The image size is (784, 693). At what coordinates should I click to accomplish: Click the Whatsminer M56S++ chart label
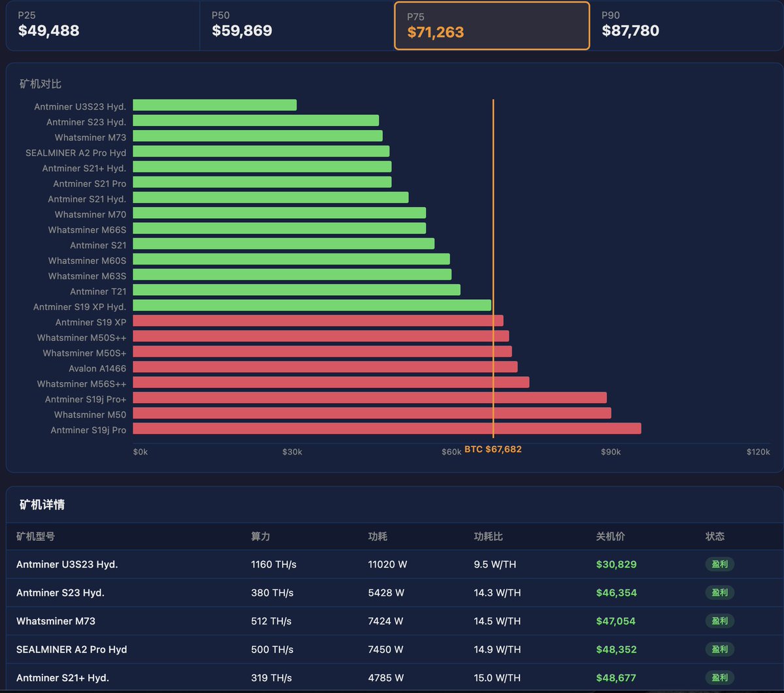pyautogui.click(x=82, y=384)
